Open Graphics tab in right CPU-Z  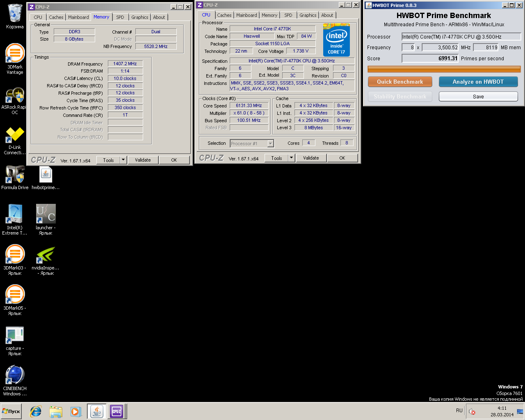[x=308, y=15]
